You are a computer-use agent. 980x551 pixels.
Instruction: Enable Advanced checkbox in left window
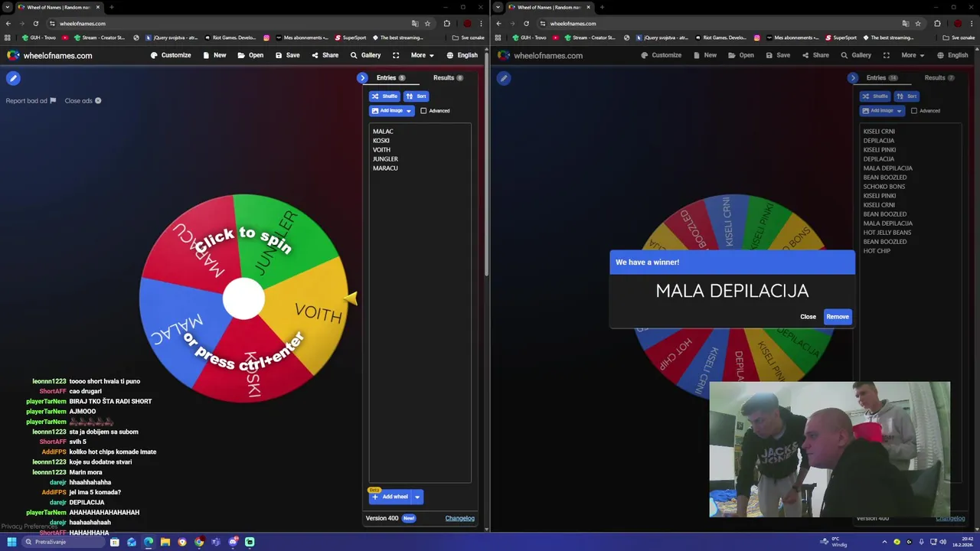click(x=423, y=111)
